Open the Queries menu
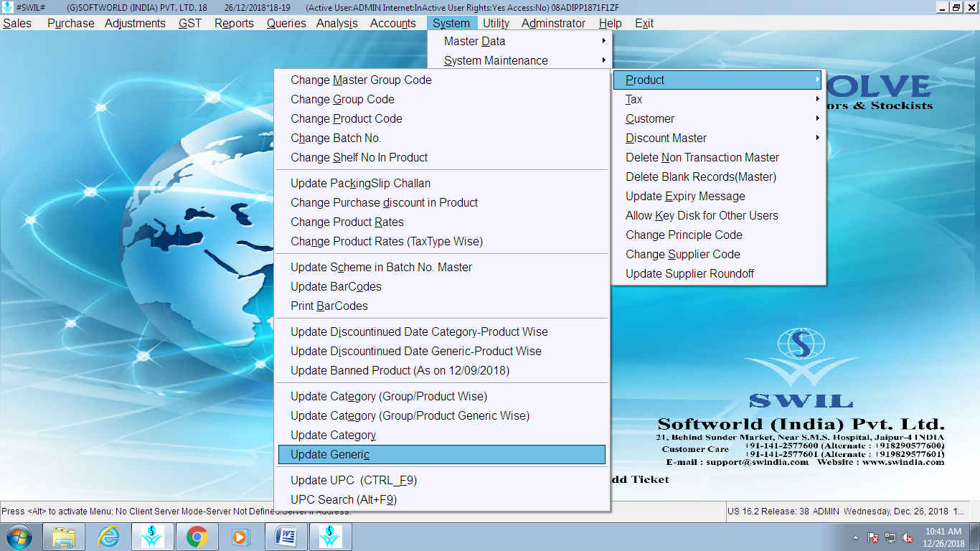This screenshot has width=980, height=551. pos(287,23)
